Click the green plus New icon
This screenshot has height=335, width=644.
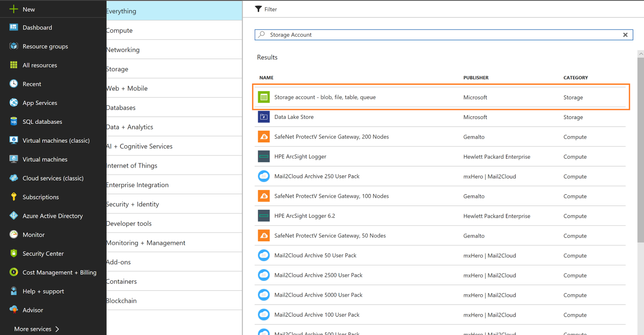pyautogui.click(x=14, y=9)
